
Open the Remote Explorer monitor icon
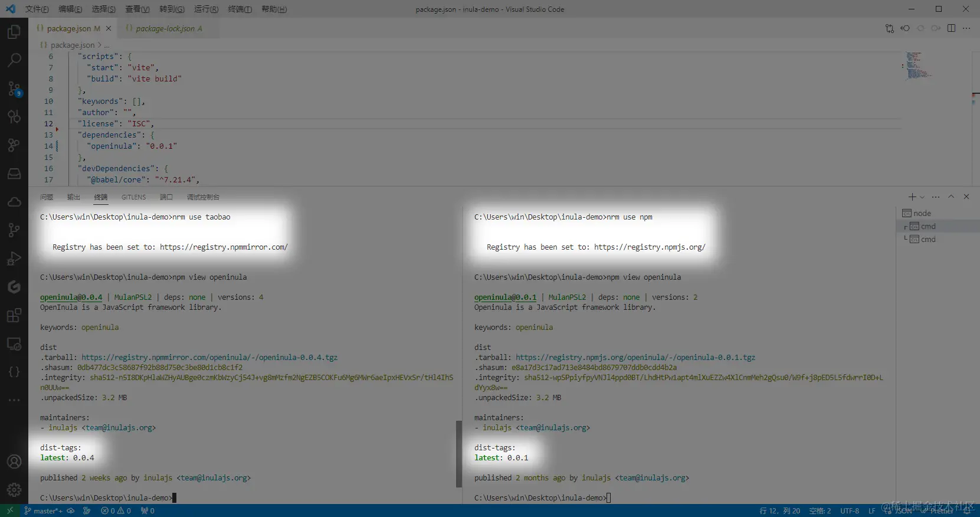(x=14, y=343)
